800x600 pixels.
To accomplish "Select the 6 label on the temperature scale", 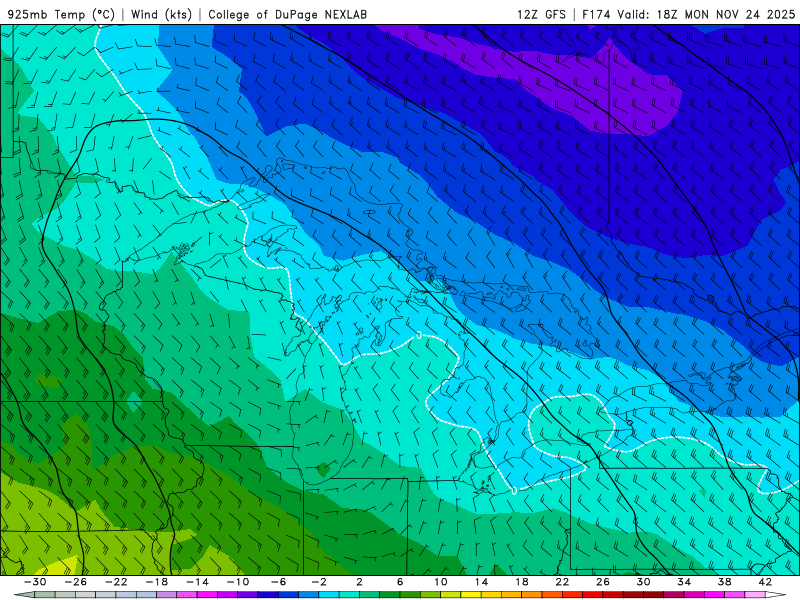I will [400, 582].
